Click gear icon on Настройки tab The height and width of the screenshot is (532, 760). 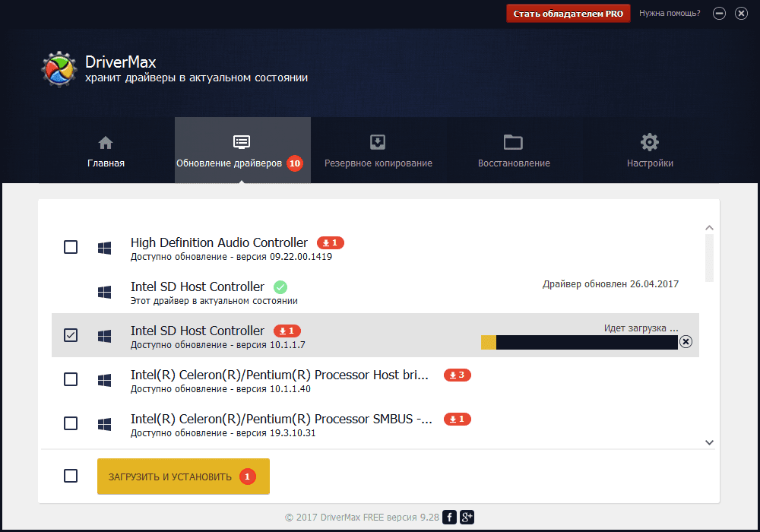[650, 142]
